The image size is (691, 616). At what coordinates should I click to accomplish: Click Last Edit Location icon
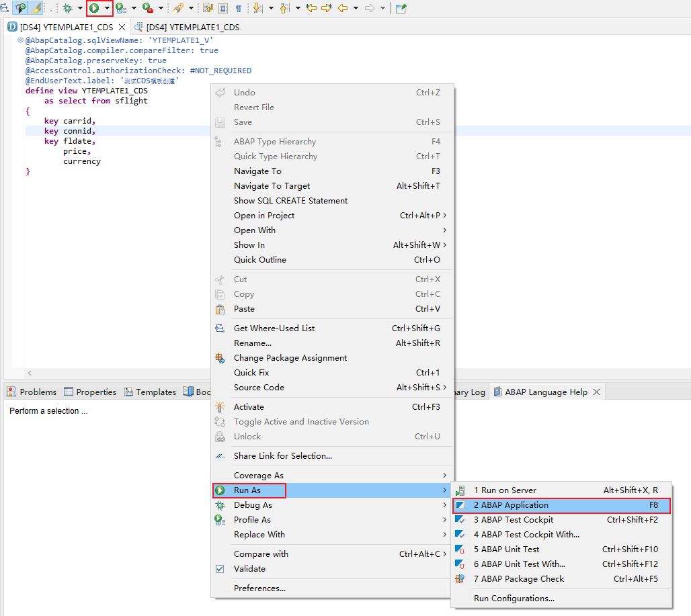click(x=311, y=8)
